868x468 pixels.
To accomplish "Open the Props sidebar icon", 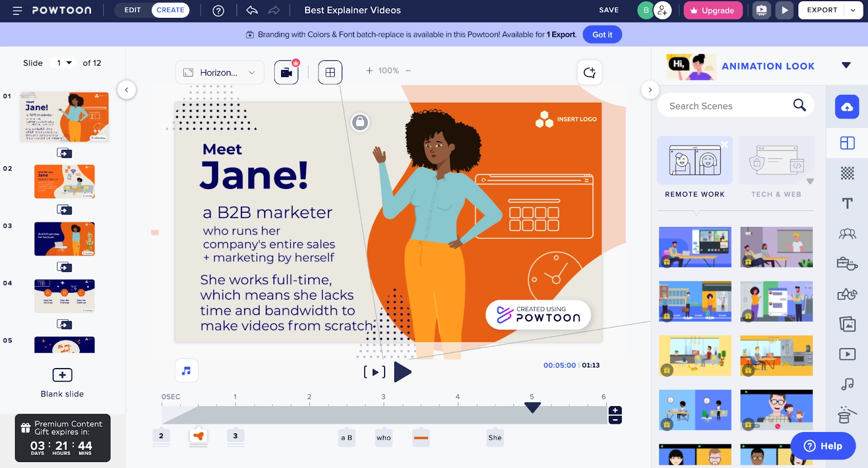I will (x=847, y=264).
